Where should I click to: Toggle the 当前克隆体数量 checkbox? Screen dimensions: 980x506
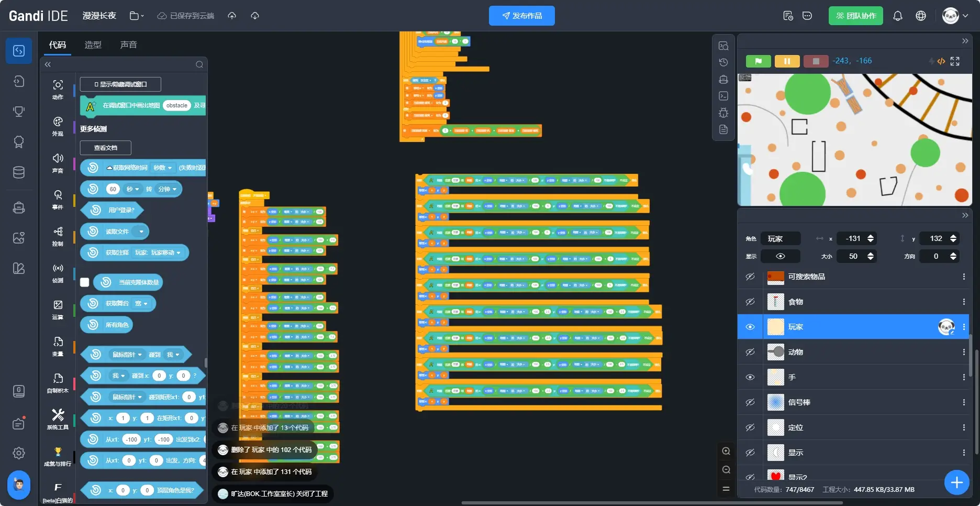tap(85, 282)
